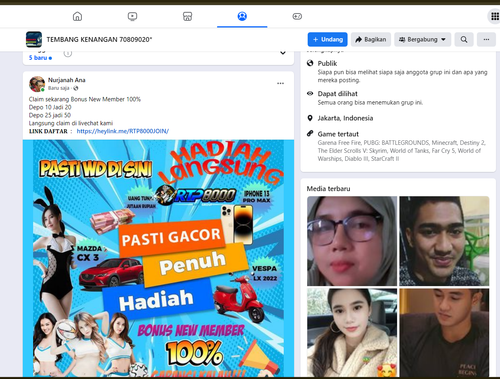Select the Jakarta, Indonesia text
The width and height of the screenshot is (500, 379).
point(345,118)
